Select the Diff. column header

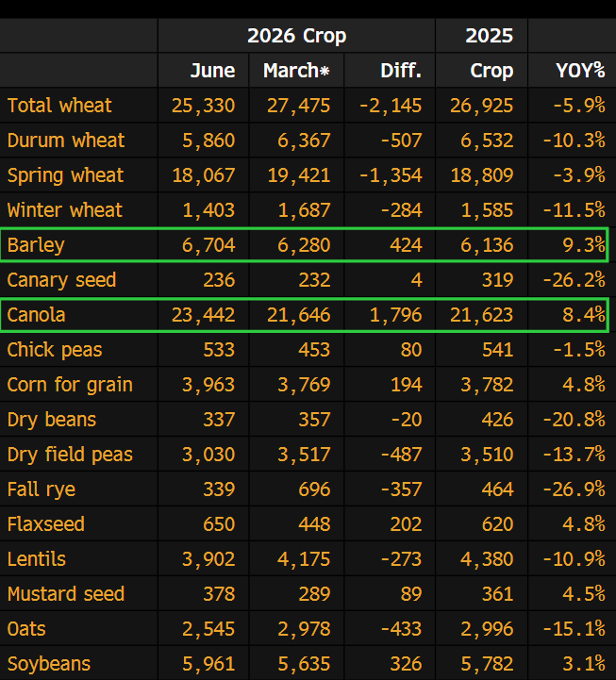point(401,71)
